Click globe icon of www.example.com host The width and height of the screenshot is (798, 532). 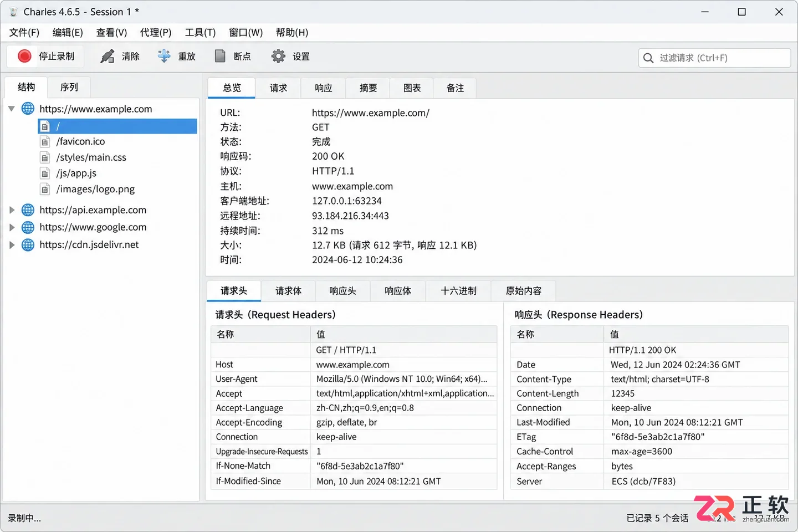click(x=28, y=109)
